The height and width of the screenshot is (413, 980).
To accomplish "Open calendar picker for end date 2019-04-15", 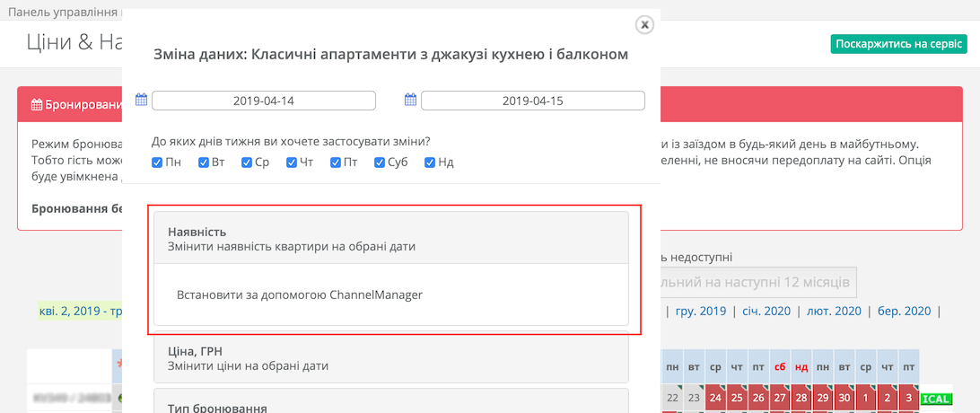I will point(411,100).
